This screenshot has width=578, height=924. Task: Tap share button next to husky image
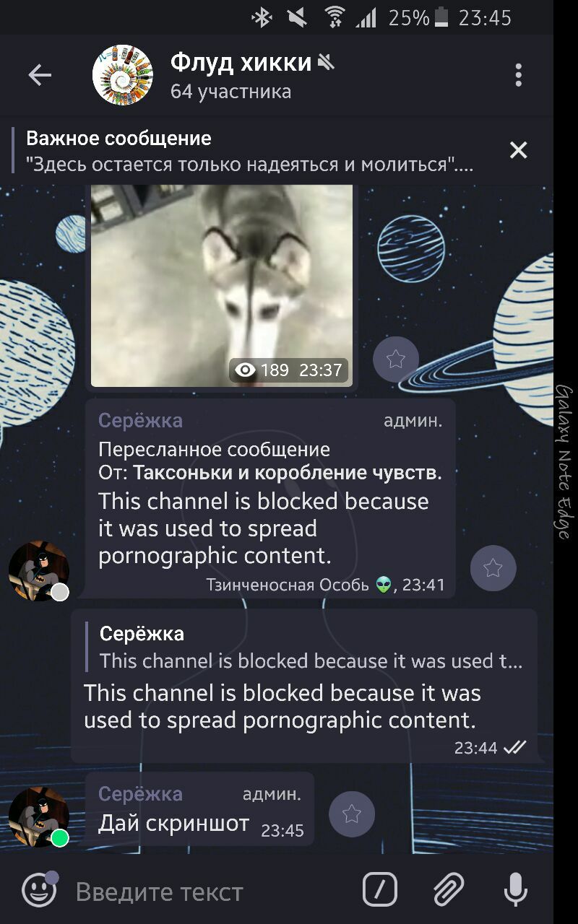396,359
